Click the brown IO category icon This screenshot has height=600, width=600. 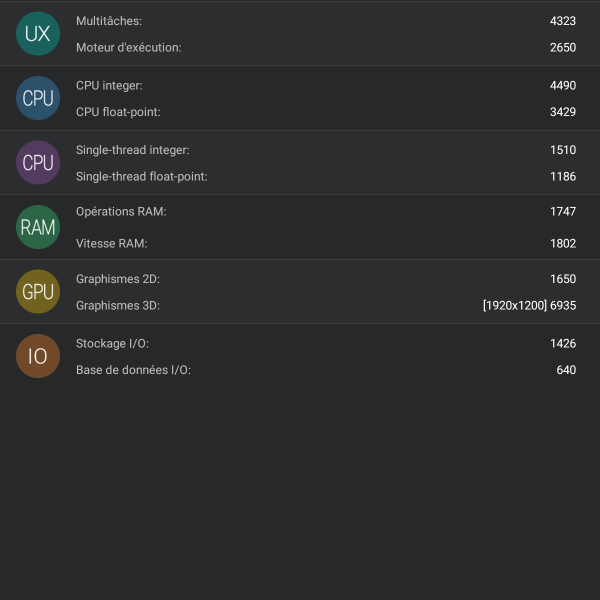click(38, 356)
